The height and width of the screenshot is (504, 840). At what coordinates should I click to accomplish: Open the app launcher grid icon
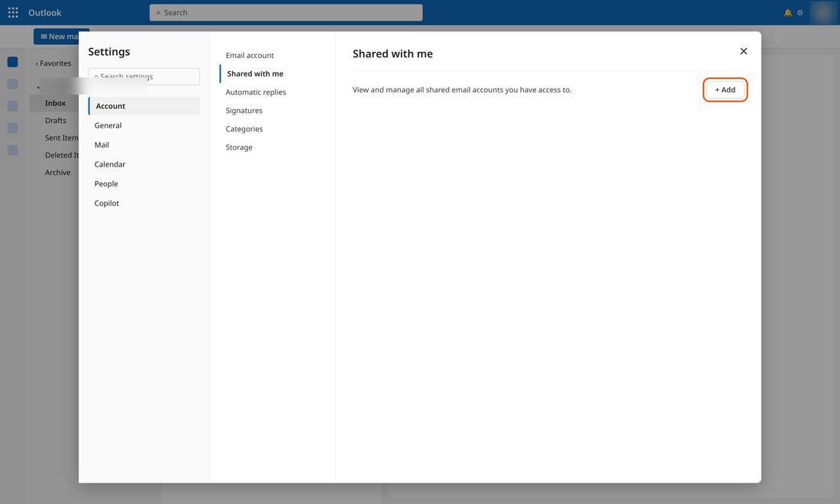click(13, 12)
